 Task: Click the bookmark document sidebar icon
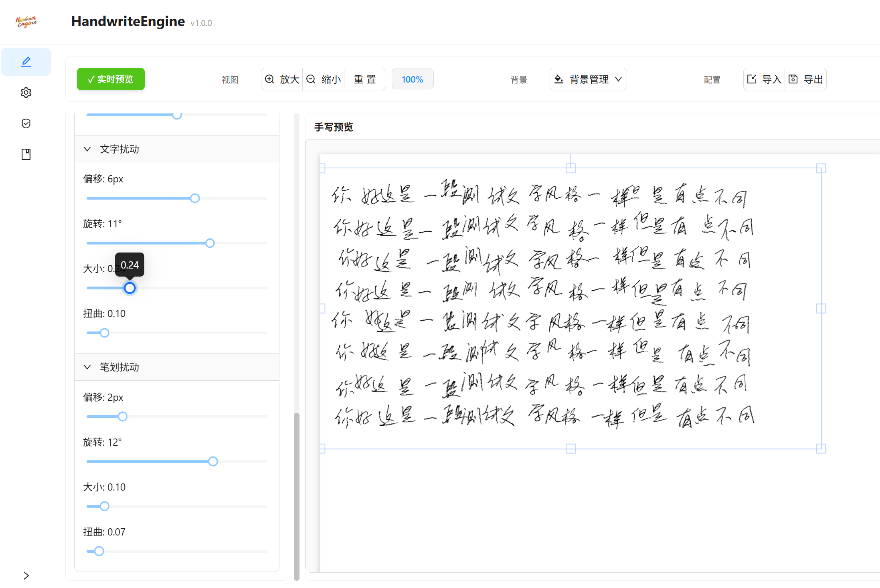coord(26,154)
